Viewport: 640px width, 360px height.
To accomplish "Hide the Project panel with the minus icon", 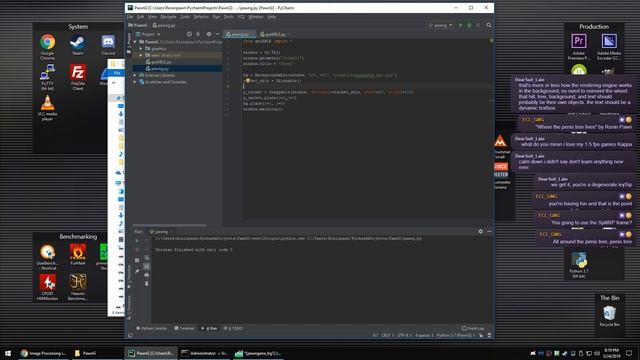I will pos(218,34).
